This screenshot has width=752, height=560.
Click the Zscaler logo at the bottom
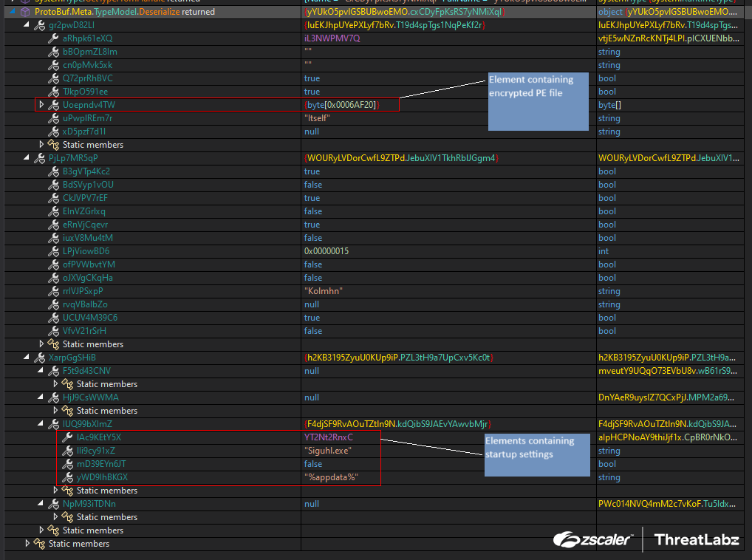coord(590,540)
